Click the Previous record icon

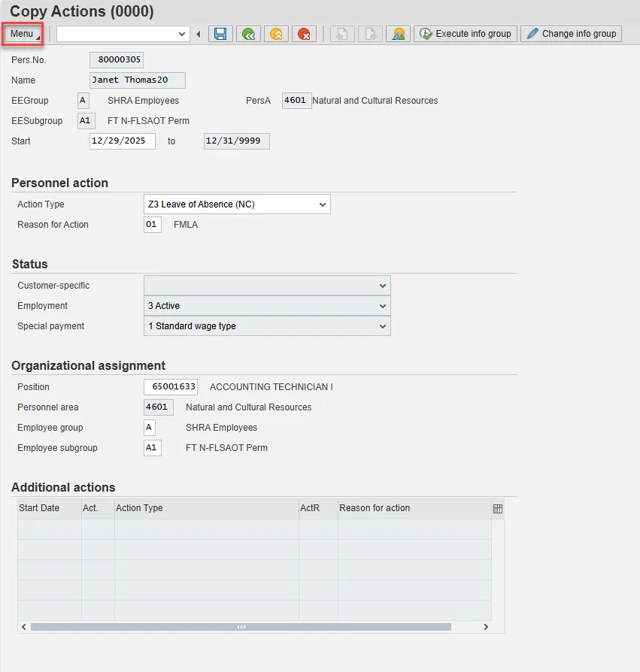point(342,34)
